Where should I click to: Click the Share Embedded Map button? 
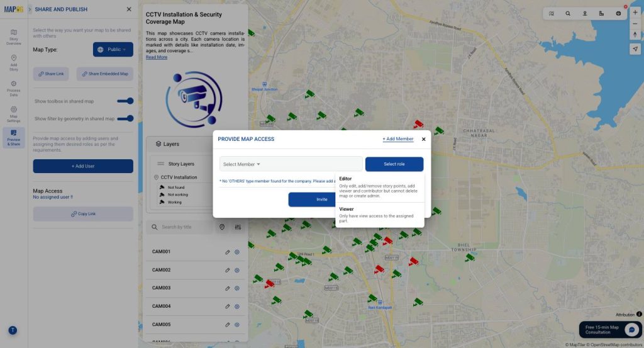[x=105, y=74]
